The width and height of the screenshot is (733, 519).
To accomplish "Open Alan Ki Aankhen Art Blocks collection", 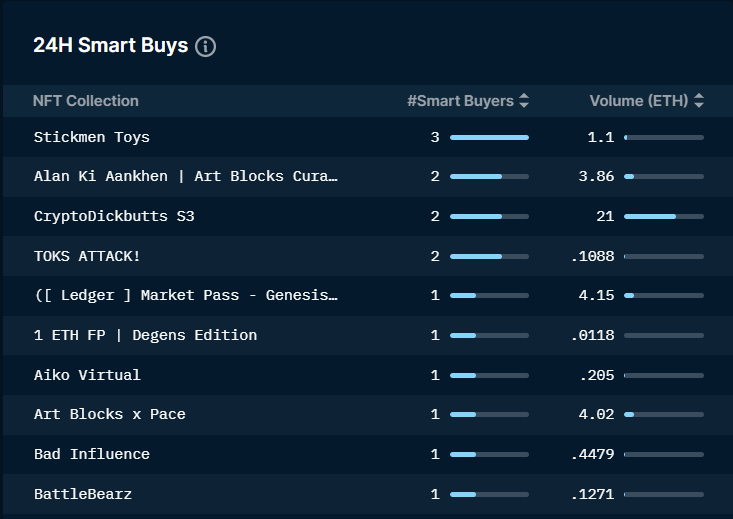I will 186,176.
